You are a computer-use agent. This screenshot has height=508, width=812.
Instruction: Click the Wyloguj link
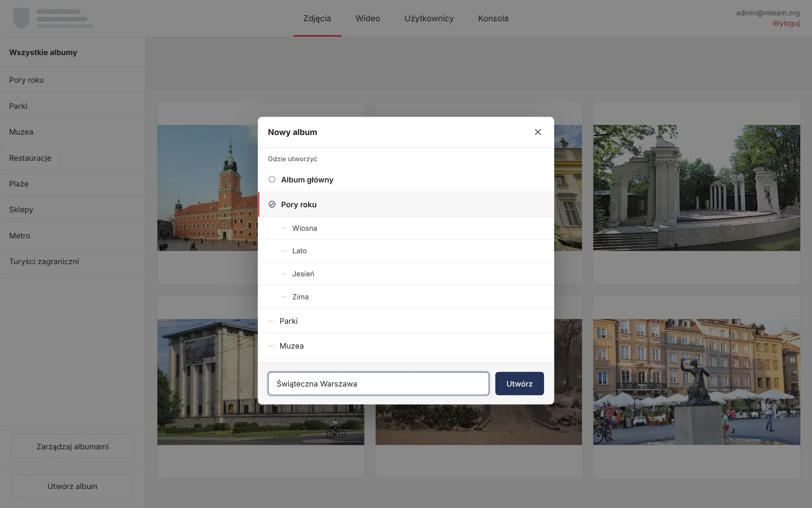coord(786,23)
